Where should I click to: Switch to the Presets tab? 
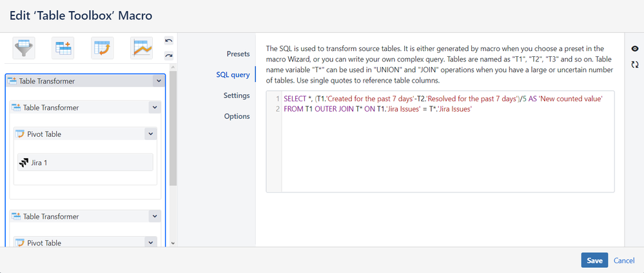[x=238, y=54]
